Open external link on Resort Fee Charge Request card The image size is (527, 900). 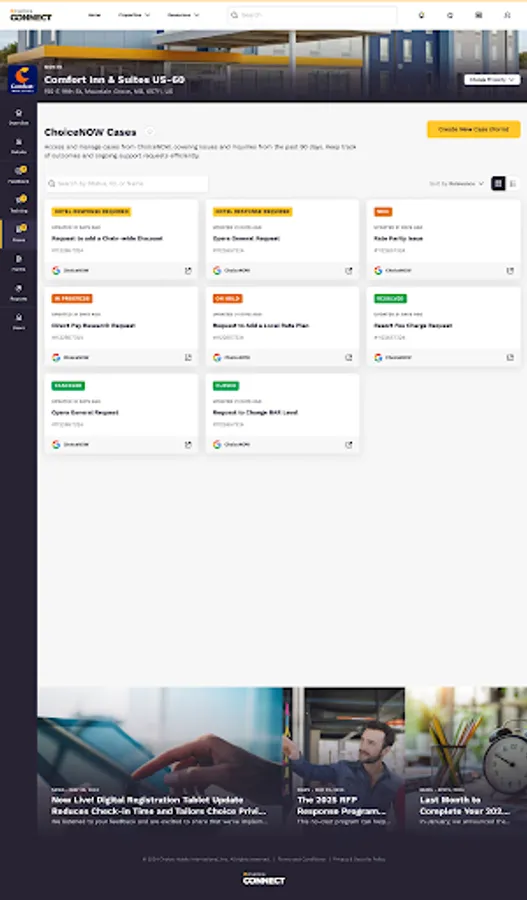pos(510,358)
